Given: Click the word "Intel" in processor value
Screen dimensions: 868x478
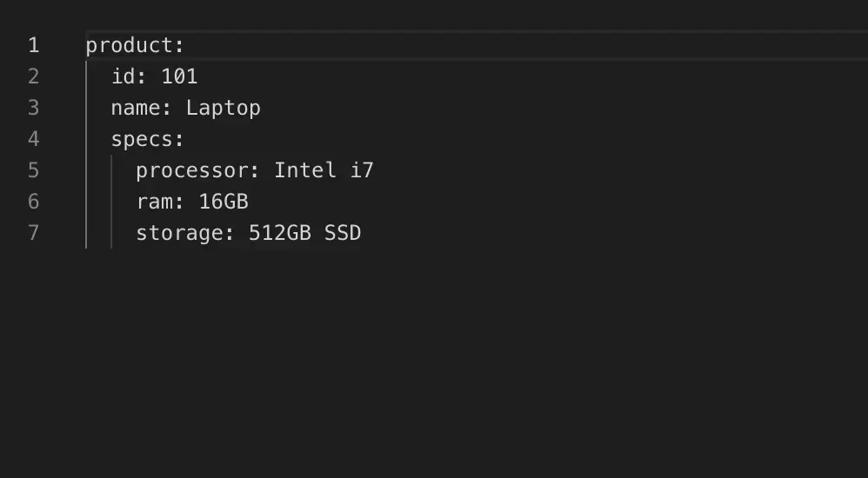Looking at the screenshot, I should 305,170.
